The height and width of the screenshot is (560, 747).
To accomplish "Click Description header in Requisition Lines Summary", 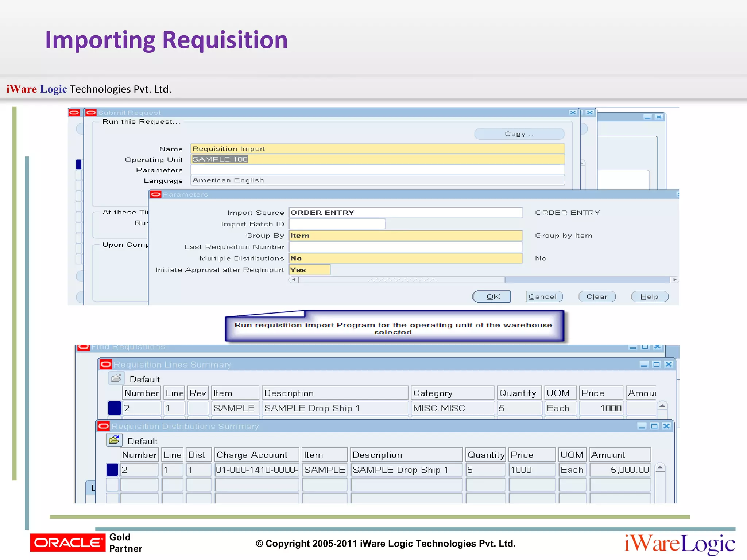I will (335, 393).
